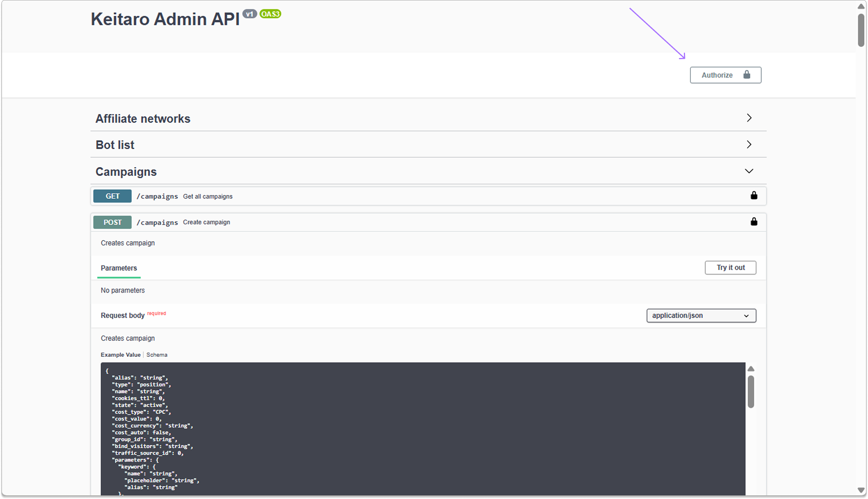Click the Authorize button
This screenshot has width=868, height=499.
point(725,75)
